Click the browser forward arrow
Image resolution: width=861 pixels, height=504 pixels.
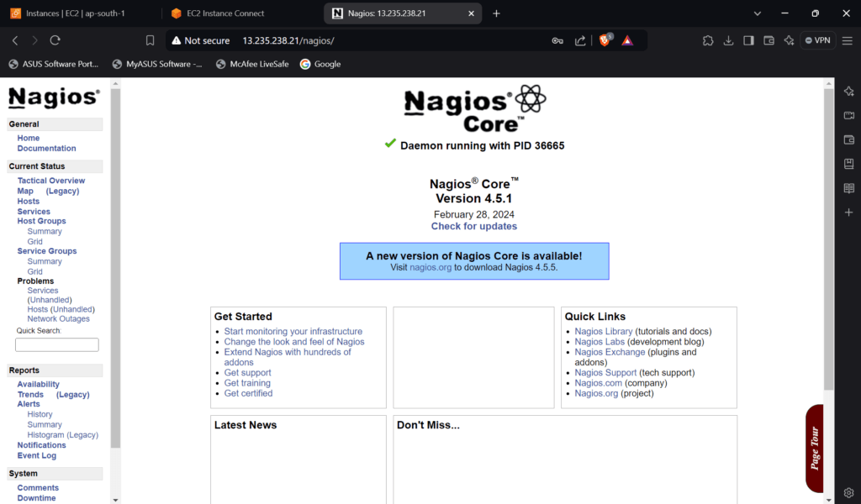(34, 40)
